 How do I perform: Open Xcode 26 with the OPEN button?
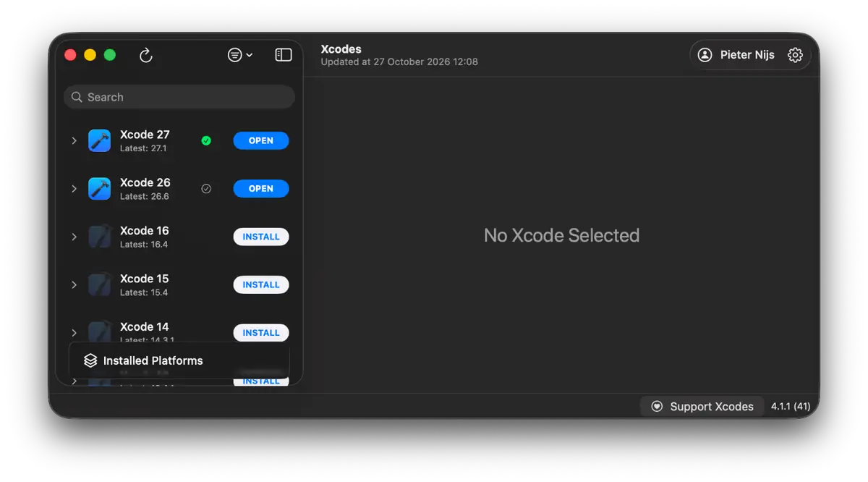coord(261,188)
